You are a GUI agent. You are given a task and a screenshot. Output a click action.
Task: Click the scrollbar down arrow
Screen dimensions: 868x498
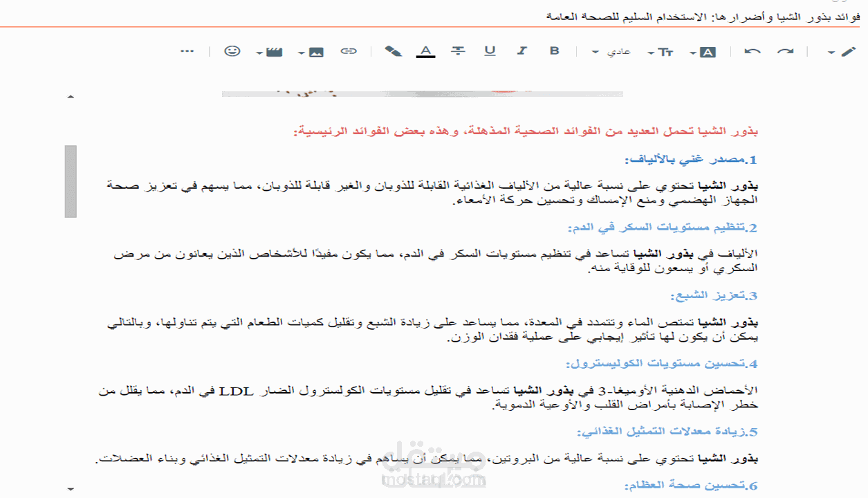pyautogui.click(x=70, y=489)
